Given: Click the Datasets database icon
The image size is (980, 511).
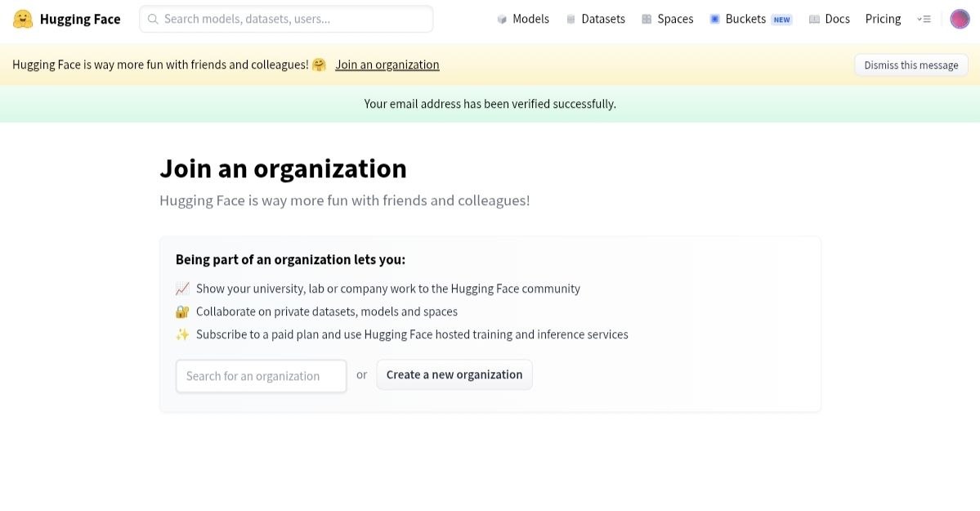Looking at the screenshot, I should pos(571,20).
